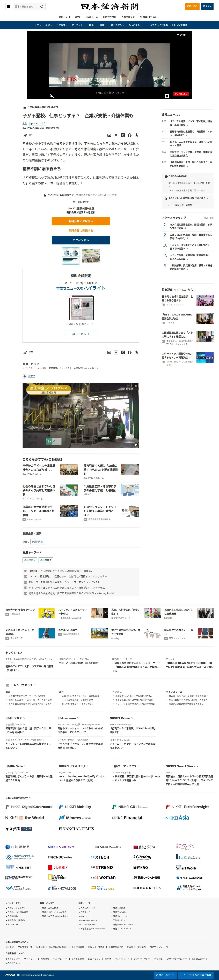Share to note using the top n icon
The image size is (219, 980).
point(116,135)
